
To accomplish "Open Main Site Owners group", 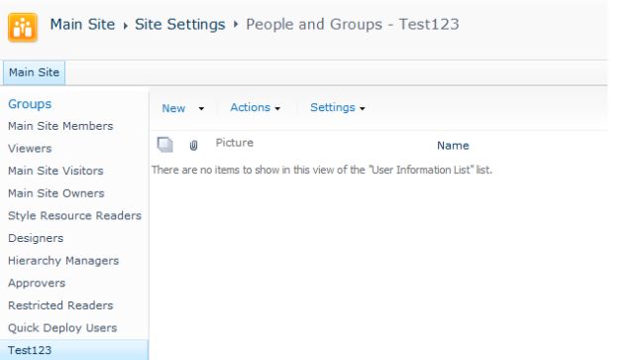I will [x=55, y=193].
